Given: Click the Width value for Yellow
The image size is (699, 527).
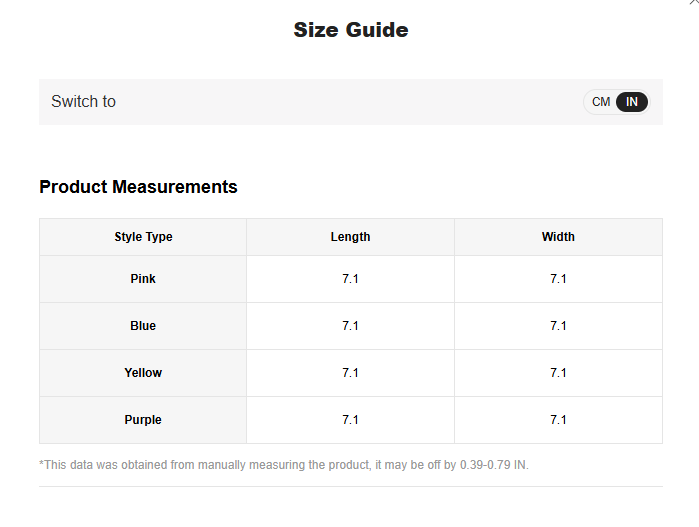Looking at the screenshot, I should point(558,373).
